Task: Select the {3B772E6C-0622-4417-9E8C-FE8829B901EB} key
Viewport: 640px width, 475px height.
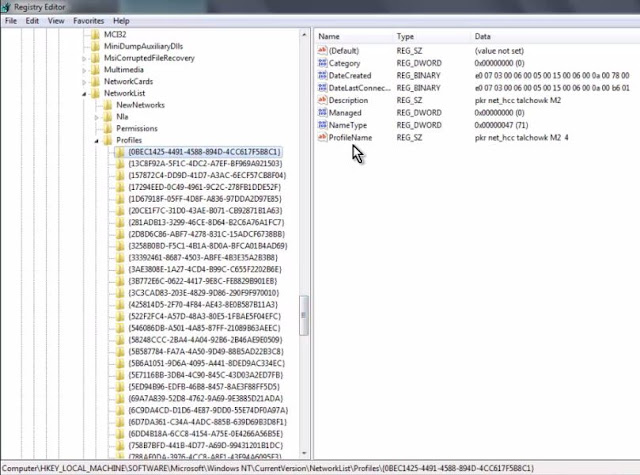Action: pos(202,281)
